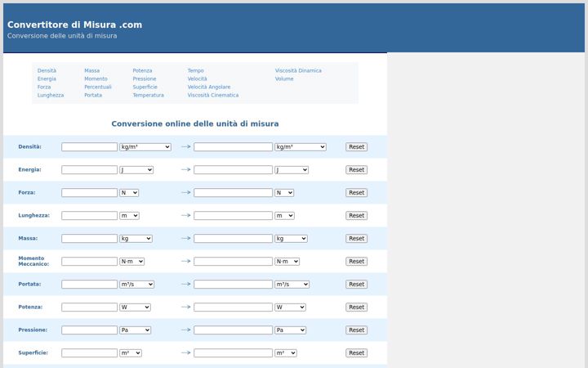Open the Forza target unit N dropdown
Viewport: 588px width, 368px height.
pos(284,193)
